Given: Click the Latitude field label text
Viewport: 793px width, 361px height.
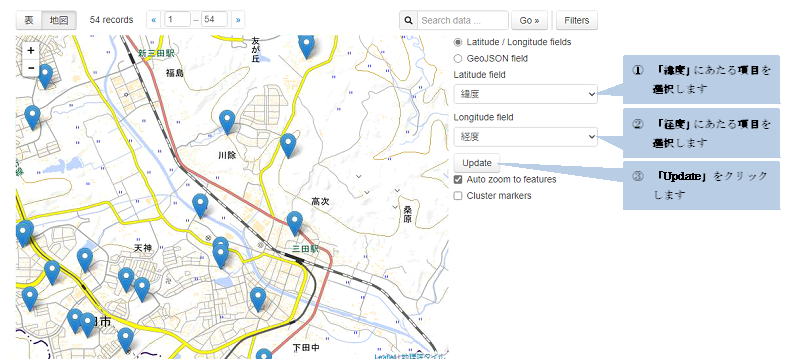Looking at the screenshot, I should click(x=479, y=75).
